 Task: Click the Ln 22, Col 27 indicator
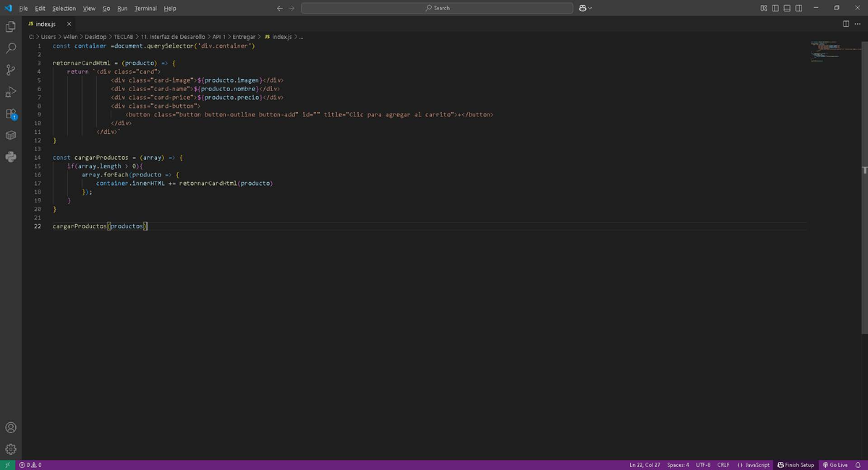644,465
